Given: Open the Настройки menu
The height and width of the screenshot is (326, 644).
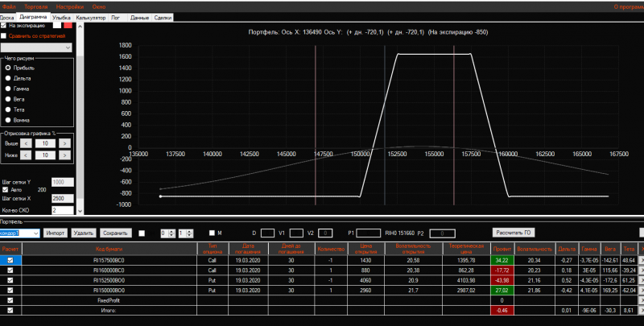Looking at the screenshot, I should [70, 6].
